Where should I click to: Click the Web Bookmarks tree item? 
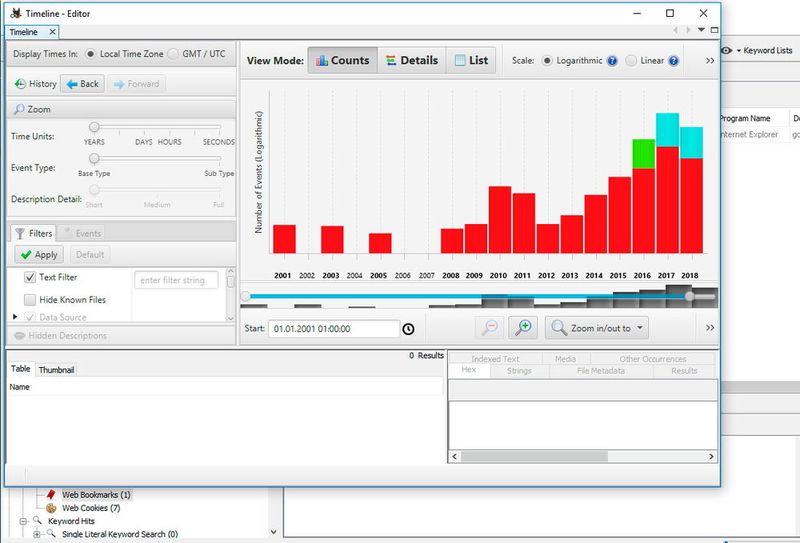coord(96,494)
